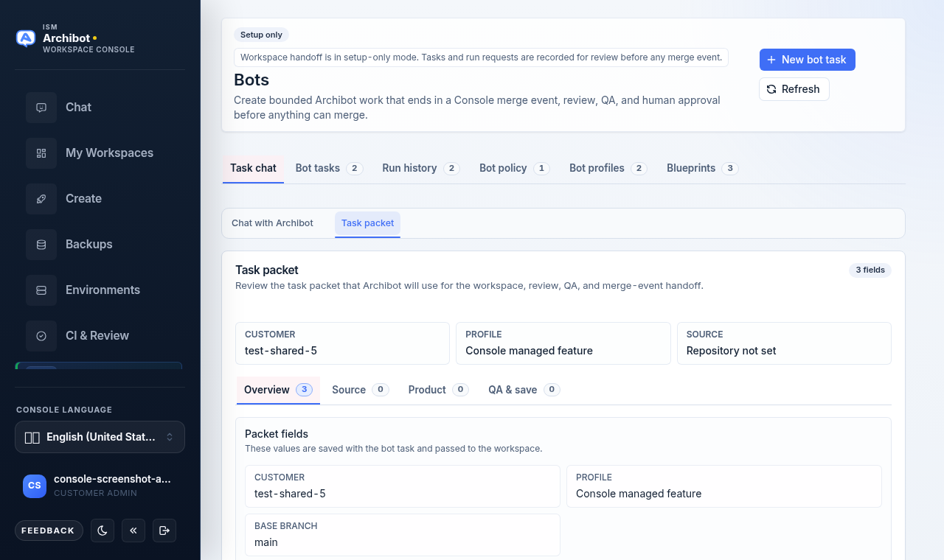Open the Bot profiles tab
Image resolution: width=944 pixels, height=560 pixels.
608,168
